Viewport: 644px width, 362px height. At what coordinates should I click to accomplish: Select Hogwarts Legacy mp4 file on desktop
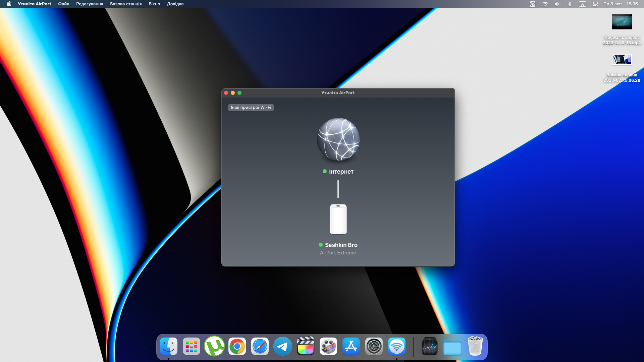pyautogui.click(x=622, y=22)
